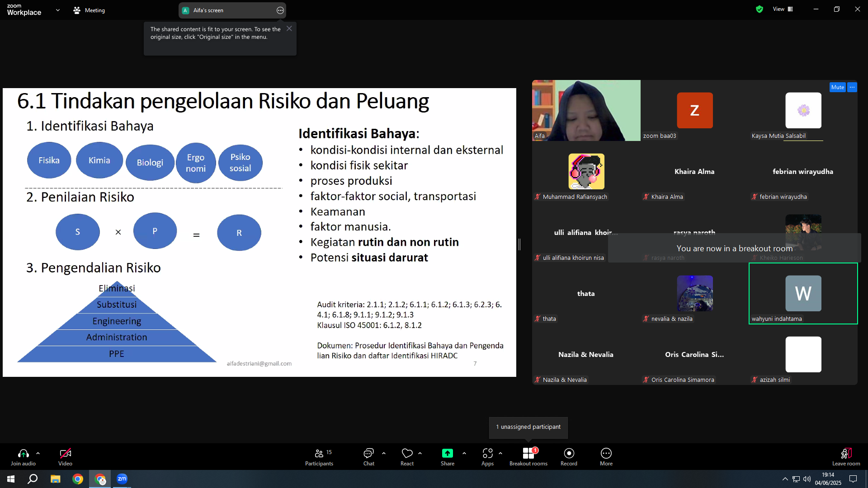Select febrian wirayudha's participant tile
868x488 pixels.
(803, 172)
